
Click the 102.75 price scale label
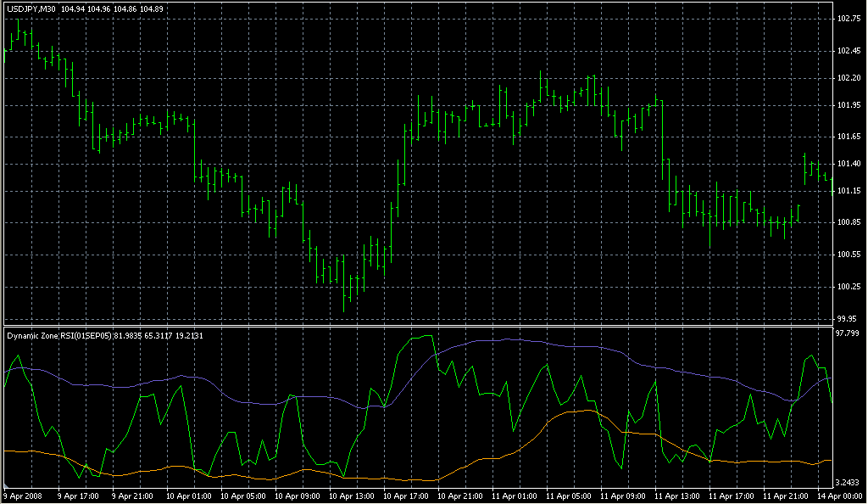[x=848, y=18]
